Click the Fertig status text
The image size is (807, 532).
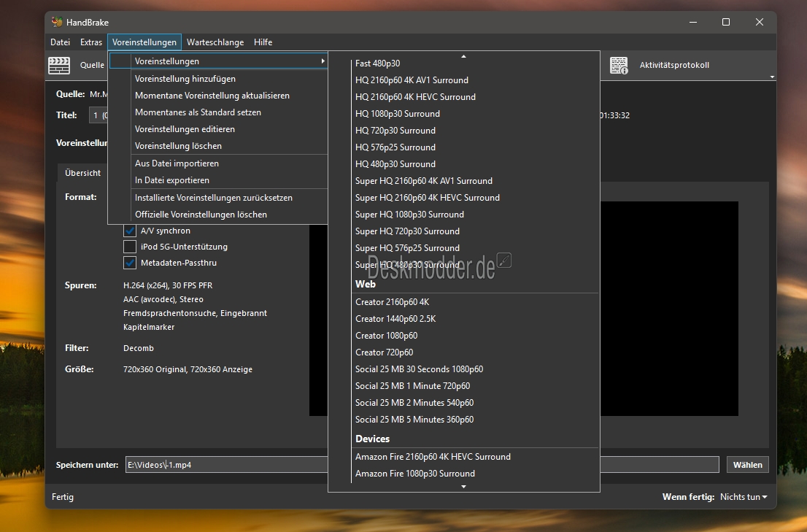pos(63,497)
